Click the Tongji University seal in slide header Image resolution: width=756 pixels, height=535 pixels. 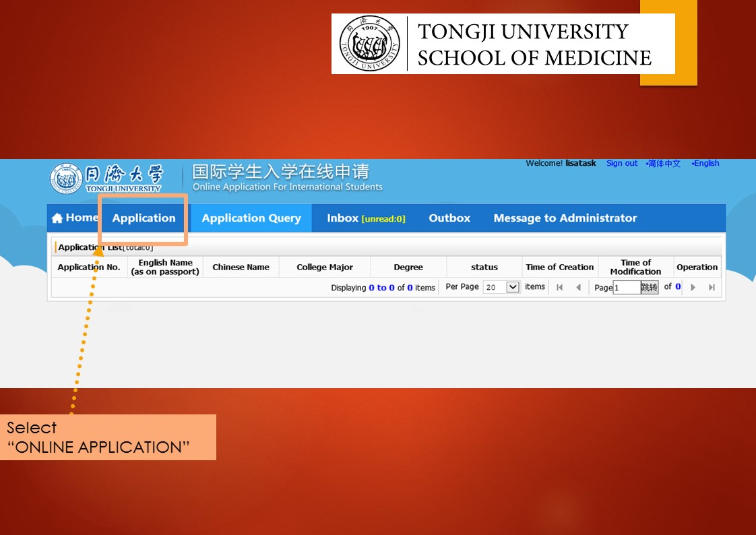point(370,43)
